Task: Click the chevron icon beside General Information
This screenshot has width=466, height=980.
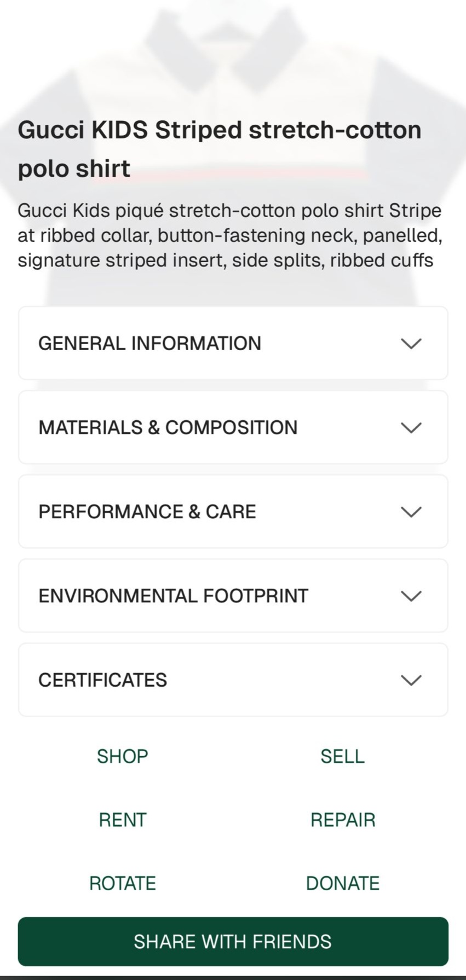Action: point(411,344)
